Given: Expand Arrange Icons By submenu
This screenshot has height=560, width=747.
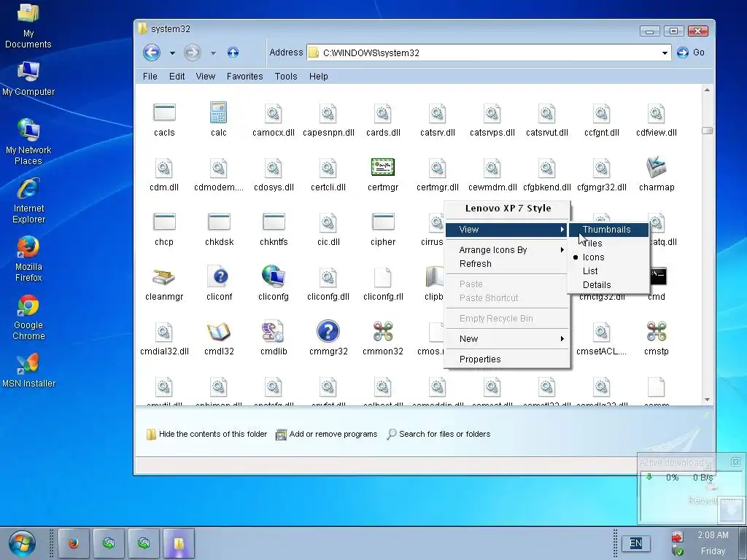Looking at the screenshot, I should coord(508,250).
